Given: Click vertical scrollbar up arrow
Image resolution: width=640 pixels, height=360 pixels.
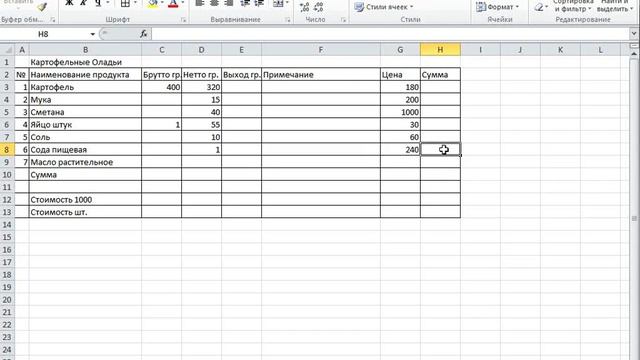Looking at the screenshot, I should (x=634, y=53).
